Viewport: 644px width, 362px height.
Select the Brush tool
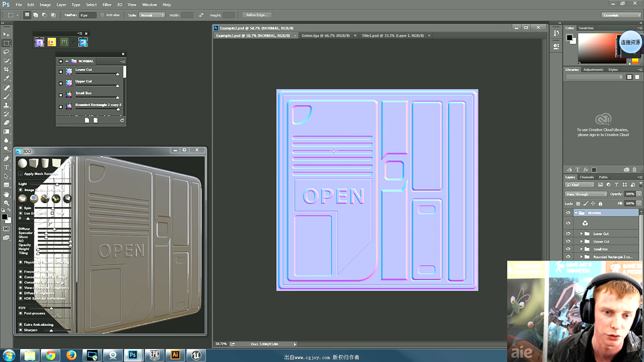pyautogui.click(x=6, y=97)
